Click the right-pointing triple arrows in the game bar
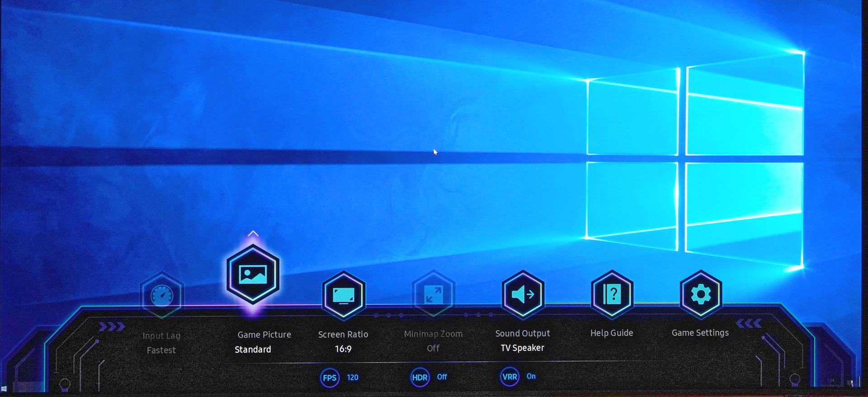This screenshot has width=868, height=397. (x=112, y=326)
